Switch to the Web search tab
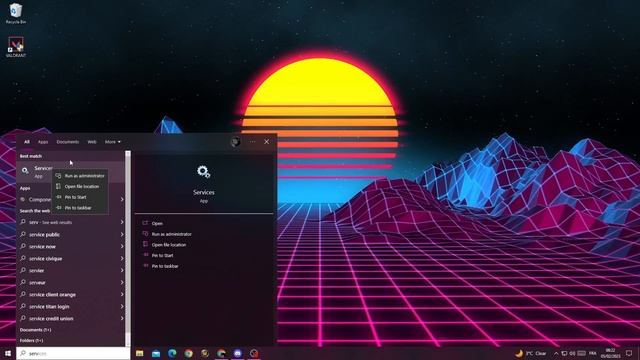Screen dimensions: 640x360 pos(92,142)
